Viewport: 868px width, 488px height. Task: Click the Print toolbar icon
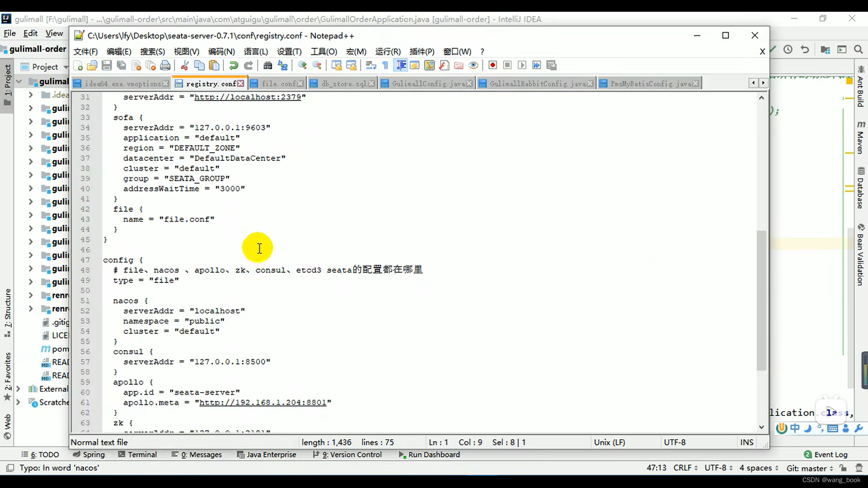[x=165, y=66]
